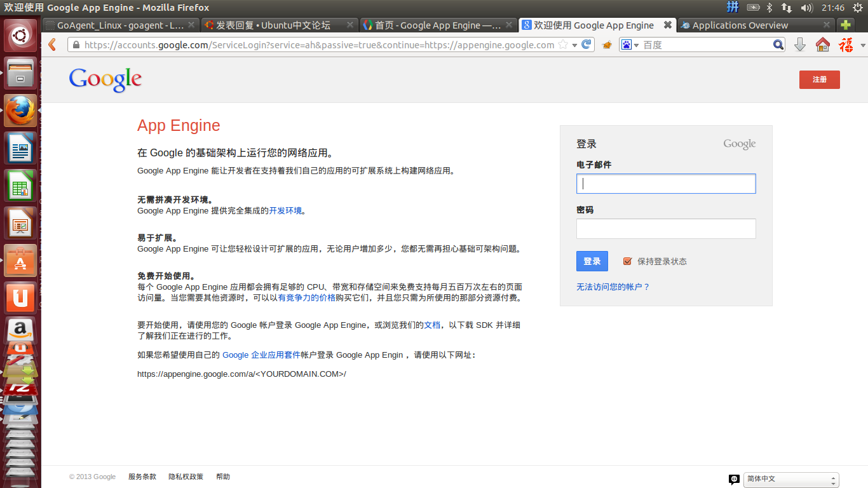Toggle the 保持登录状态 checkbox
This screenshot has width=868, height=488.
[x=628, y=261]
